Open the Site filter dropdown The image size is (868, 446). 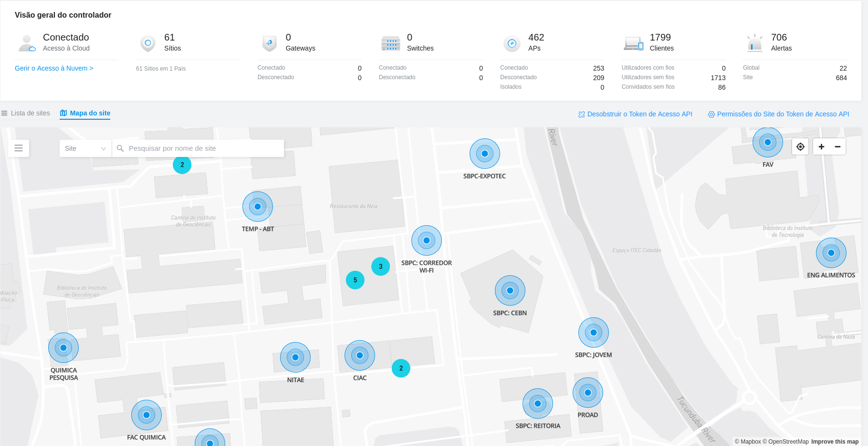click(85, 148)
